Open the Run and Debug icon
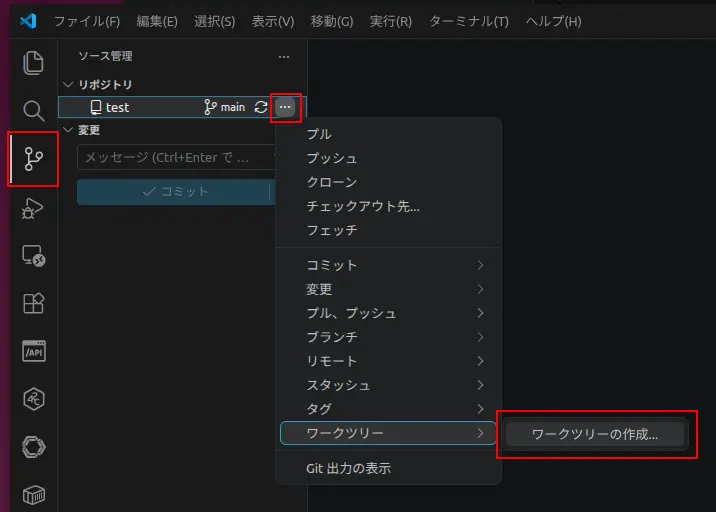This screenshot has height=512, width=716. point(32,208)
